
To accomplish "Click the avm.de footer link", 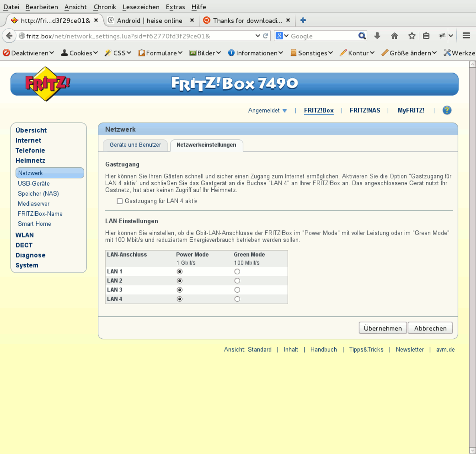I will coord(446,350).
